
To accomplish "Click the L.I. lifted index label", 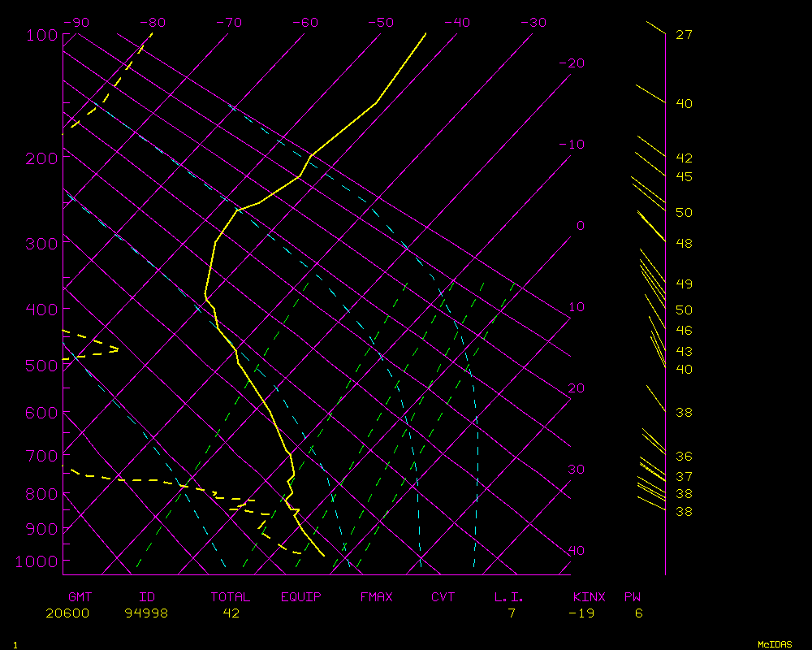I will (509, 597).
